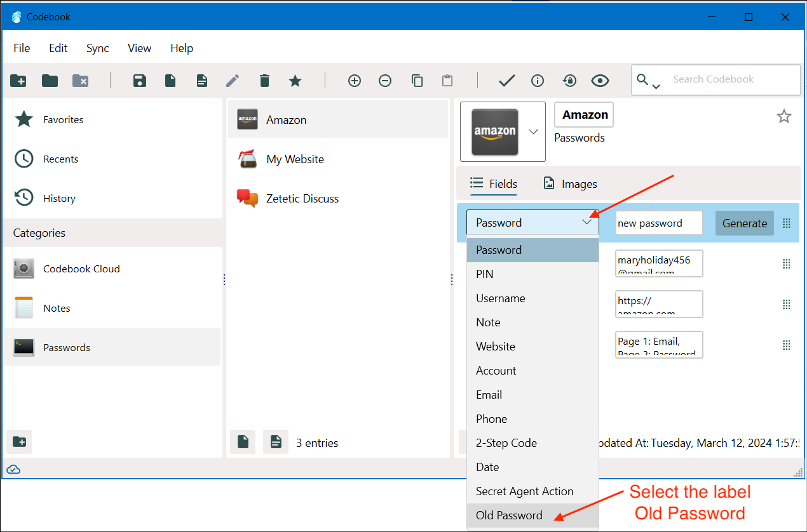Click the star favorite icon in toolbar
Viewport: 807px width, 532px height.
pyautogui.click(x=295, y=81)
